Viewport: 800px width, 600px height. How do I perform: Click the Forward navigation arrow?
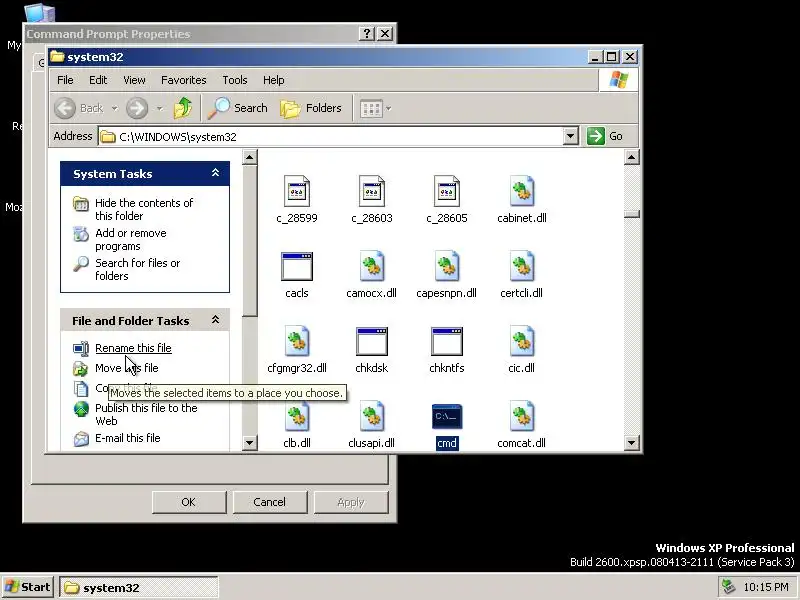pos(137,108)
